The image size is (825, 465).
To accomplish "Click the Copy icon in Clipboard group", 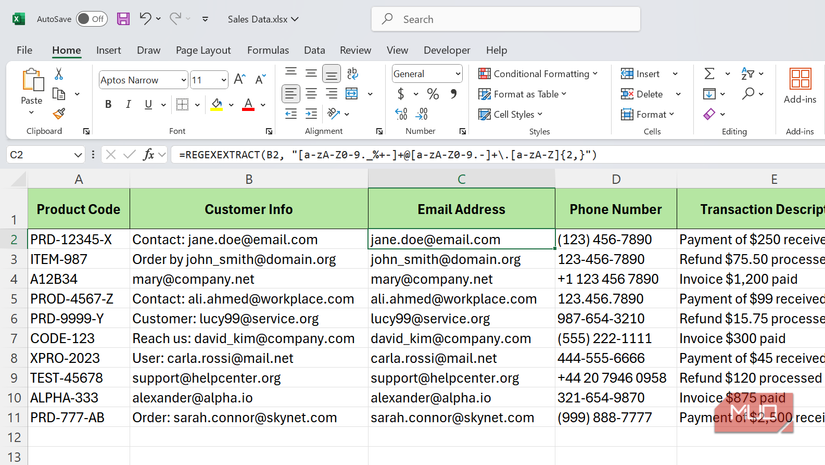I will (x=59, y=94).
